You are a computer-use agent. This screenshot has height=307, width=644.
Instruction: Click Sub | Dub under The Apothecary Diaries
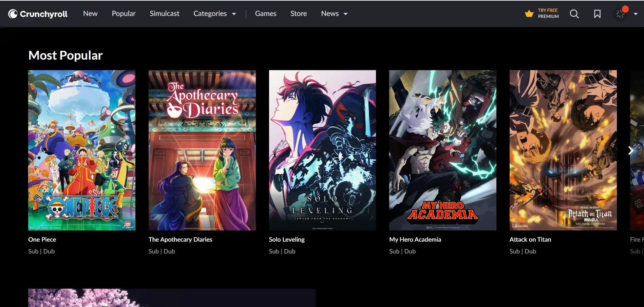tap(162, 251)
